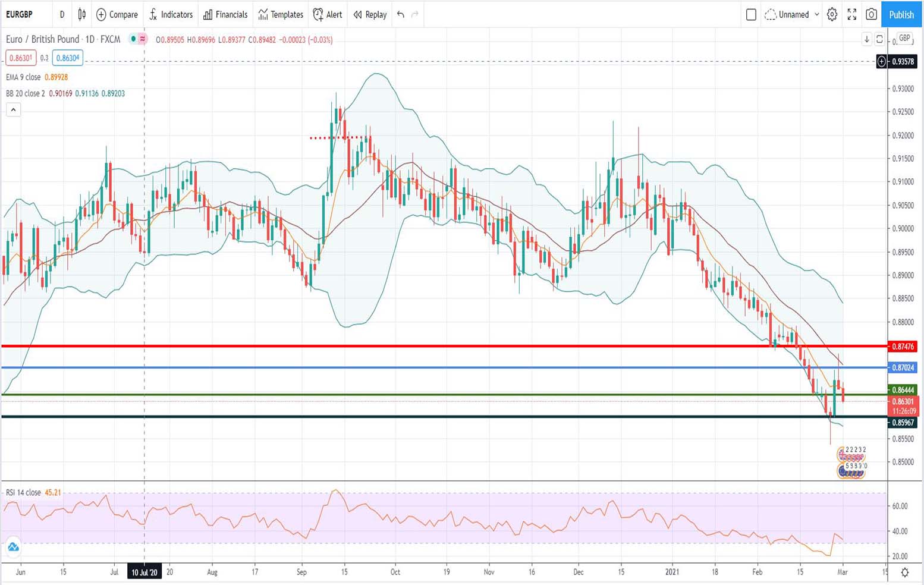Enter fullscreen mode
924x585 pixels.
[x=851, y=14]
